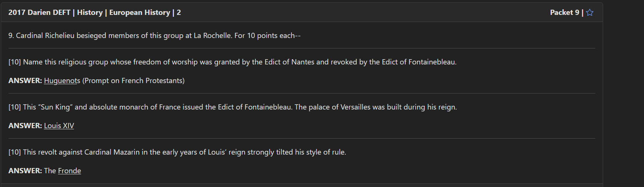Click the Cardinal Richelieu leadin sentence
The height and width of the screenshot is (187, 644).
(x=154, y=36)
